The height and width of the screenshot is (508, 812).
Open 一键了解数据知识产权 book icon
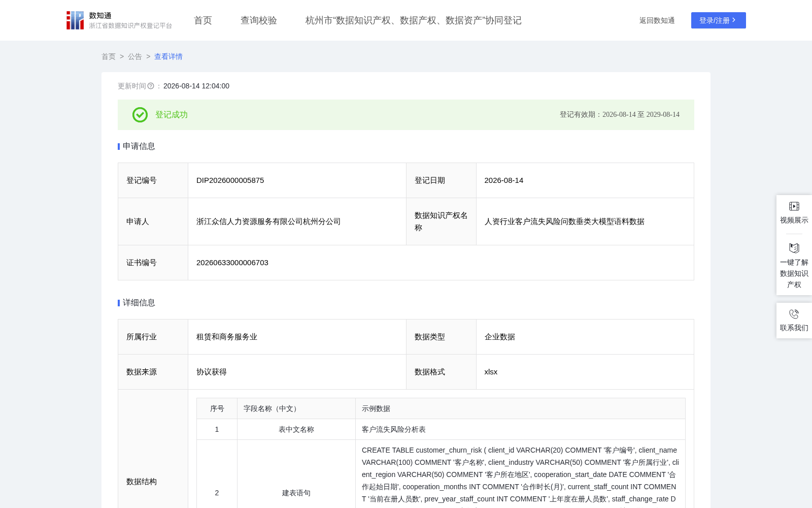click(794, 248)
